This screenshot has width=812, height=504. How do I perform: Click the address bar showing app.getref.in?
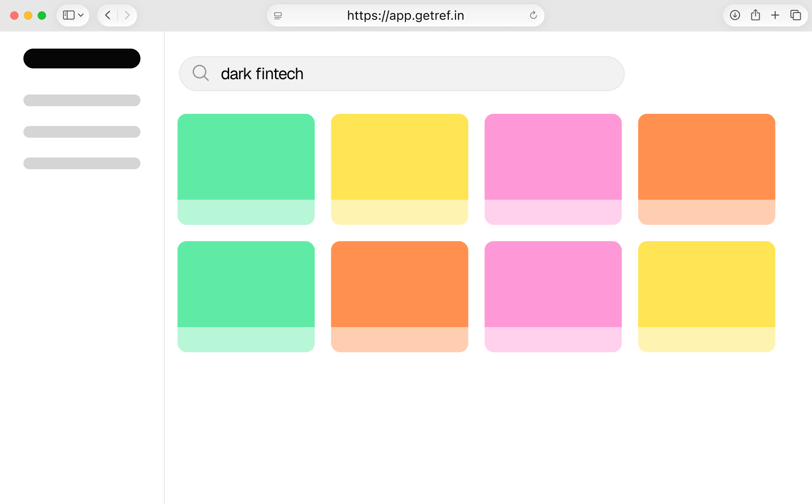[406, 16]
